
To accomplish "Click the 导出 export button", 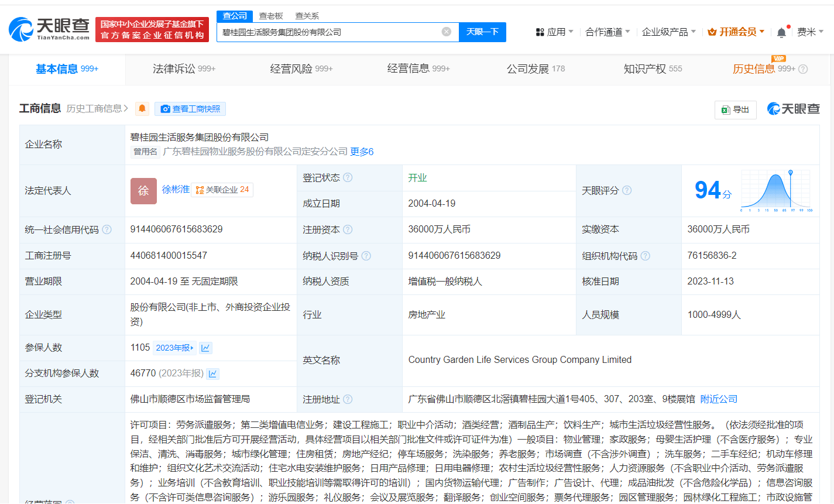I will click(736, 109).
